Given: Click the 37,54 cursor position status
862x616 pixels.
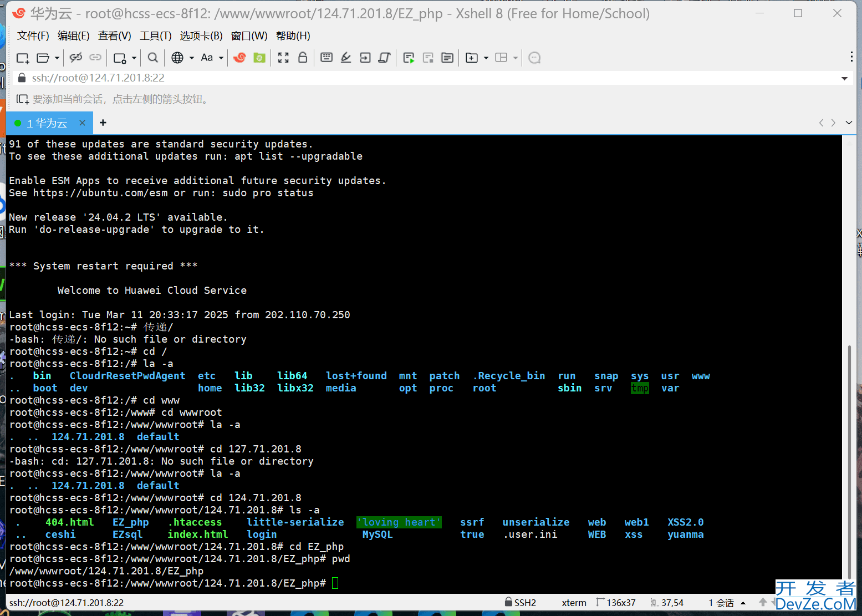Looking at the screenshot, I should click(x=667, y=603).
